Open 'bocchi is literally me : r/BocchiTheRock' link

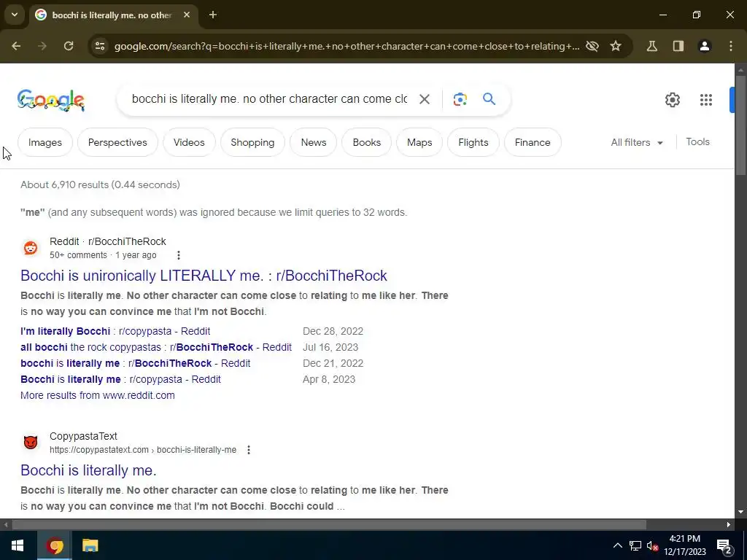pyautogui.click(x=135, y=363)
